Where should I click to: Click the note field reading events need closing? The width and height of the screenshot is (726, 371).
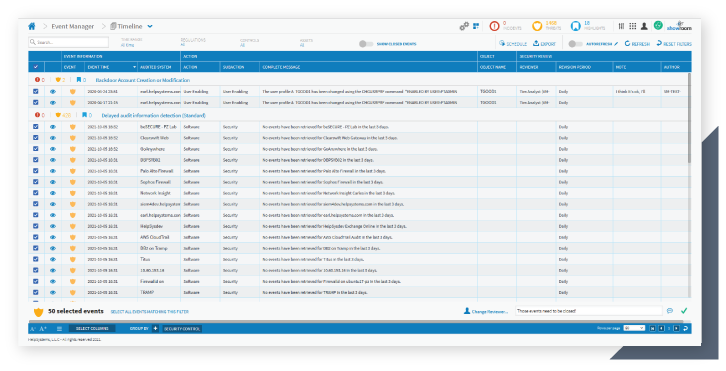pos(589,311)
